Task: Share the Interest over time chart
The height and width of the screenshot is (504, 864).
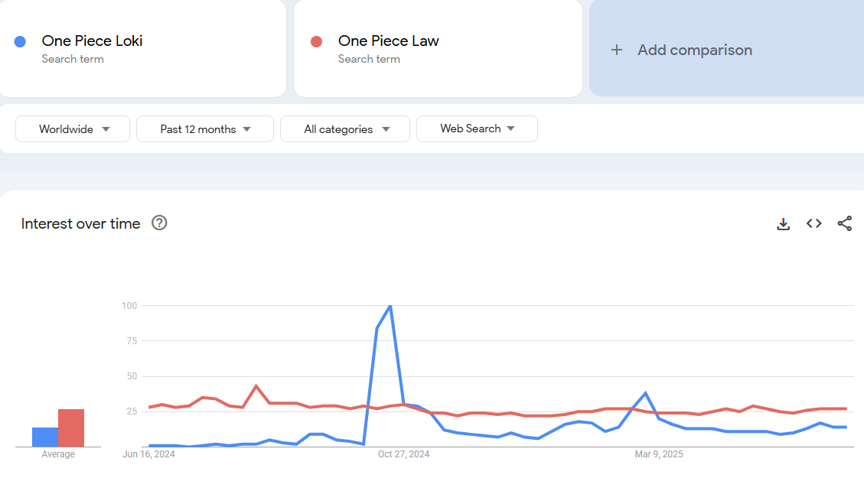Action: coord(845,223)
